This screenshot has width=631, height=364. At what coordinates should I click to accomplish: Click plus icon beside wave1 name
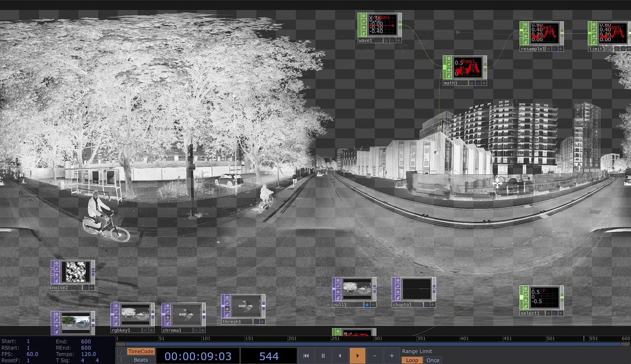point(399,40)
